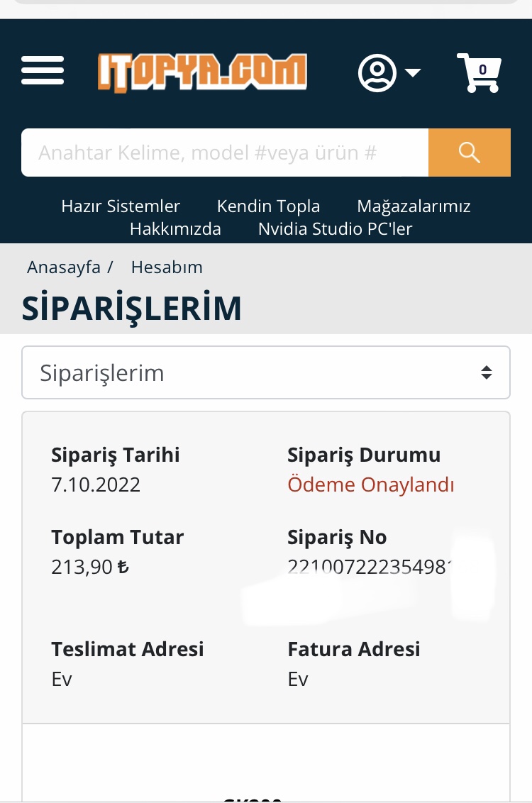532x803 pixels.
Task: Expand the Siparişlerim dropdown
Action: [x=265, y=372]
